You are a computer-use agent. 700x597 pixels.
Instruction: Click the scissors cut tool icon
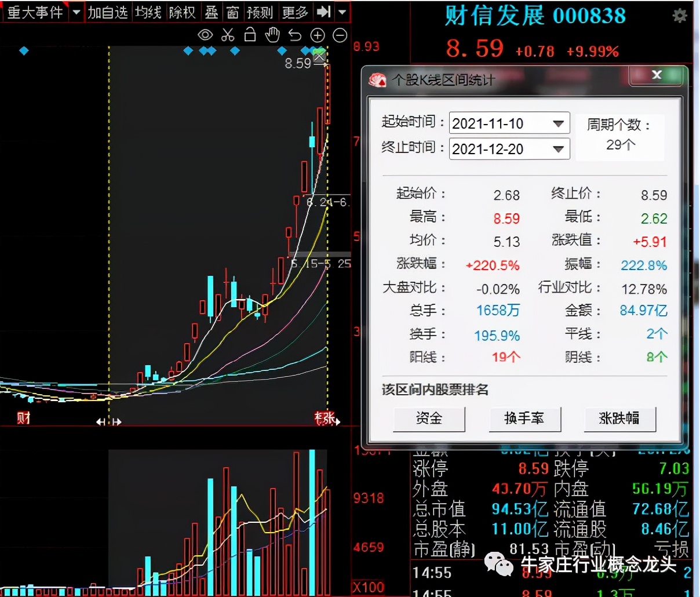pyautogui.click(x=228, y=35)
